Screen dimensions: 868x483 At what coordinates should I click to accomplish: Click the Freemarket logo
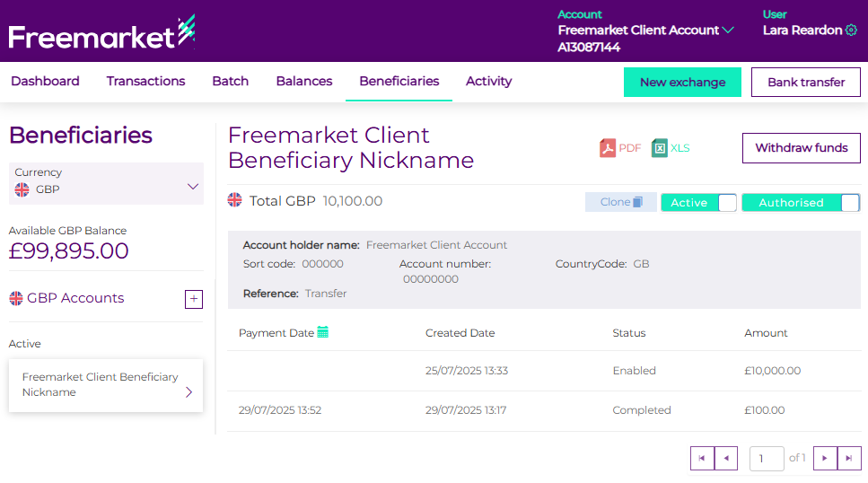click(101, 35)
